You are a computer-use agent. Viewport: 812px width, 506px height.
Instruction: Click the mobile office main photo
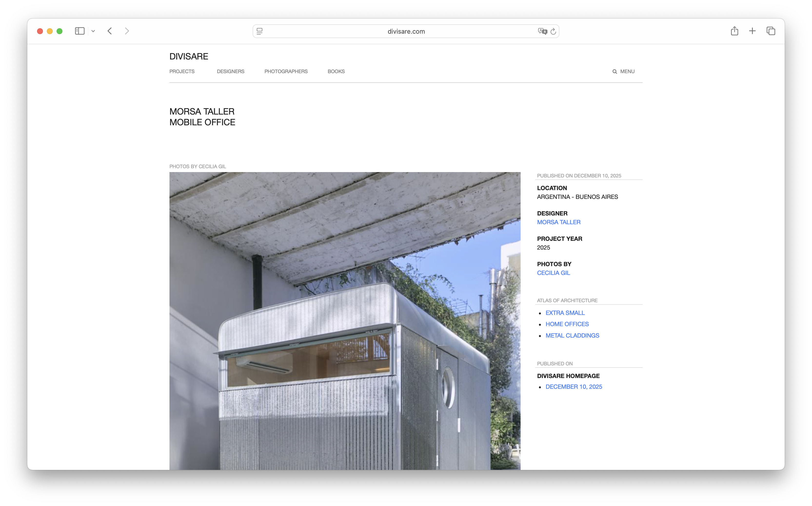click(x=345, y=321)
